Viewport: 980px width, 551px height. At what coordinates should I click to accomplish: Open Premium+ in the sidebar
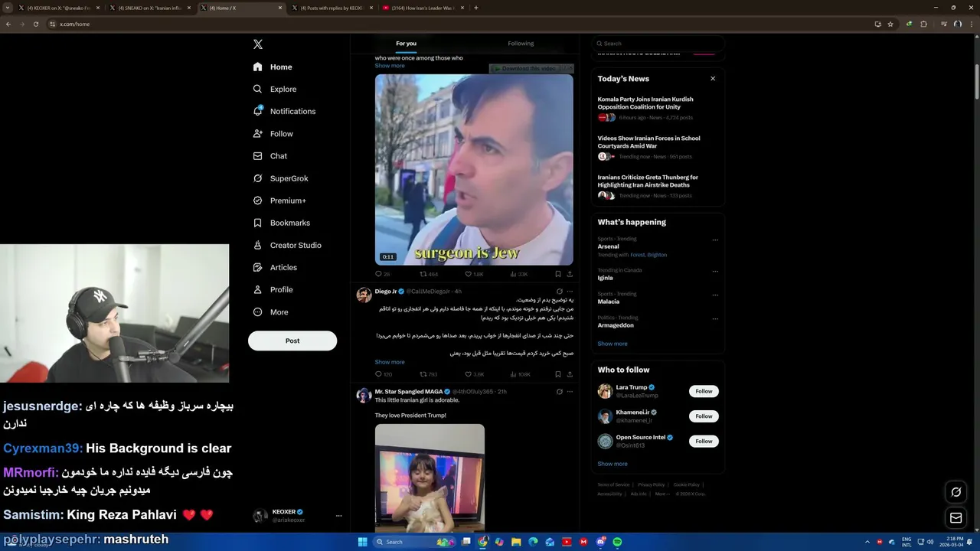tap(279, 201)
